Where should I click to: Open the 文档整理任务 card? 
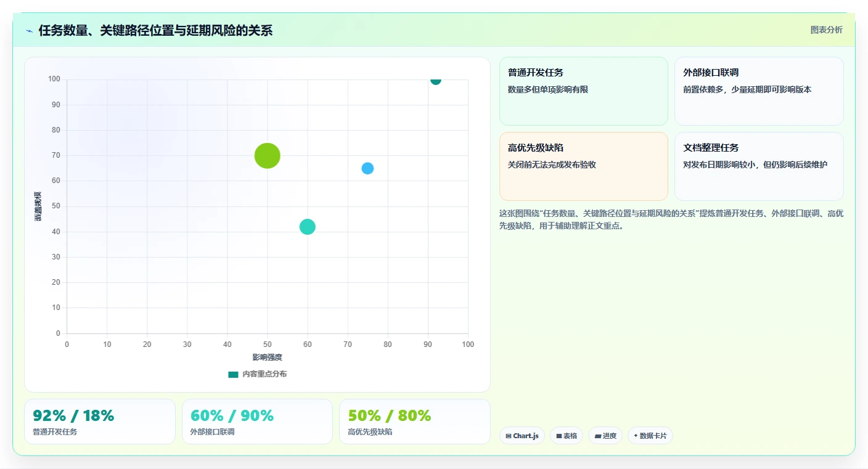pos(759,166)
